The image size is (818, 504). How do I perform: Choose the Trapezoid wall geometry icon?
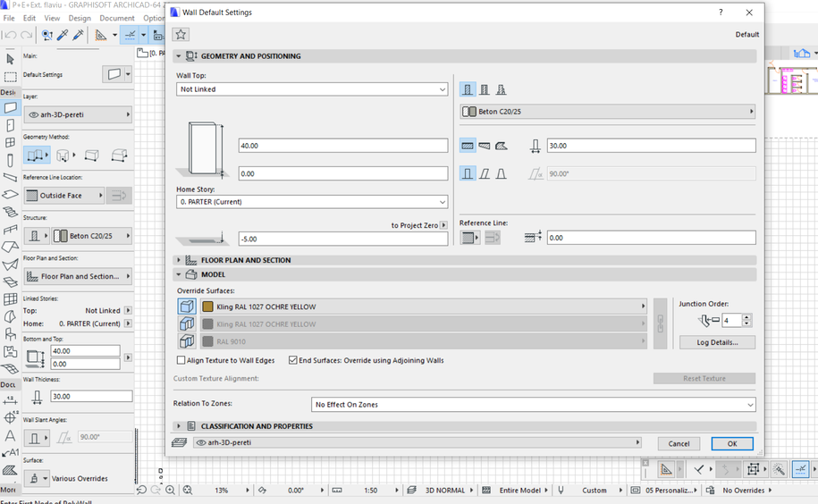[485, 146]
